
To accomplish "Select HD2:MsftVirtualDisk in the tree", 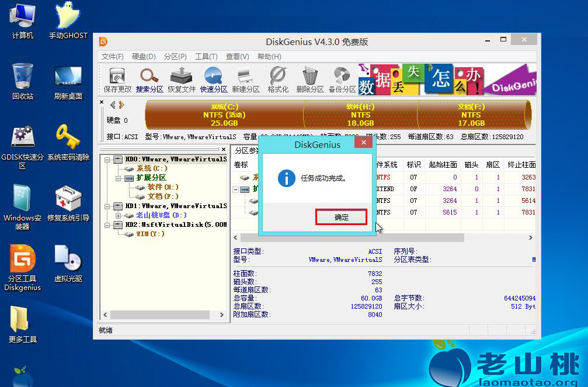I will [176, 224].
